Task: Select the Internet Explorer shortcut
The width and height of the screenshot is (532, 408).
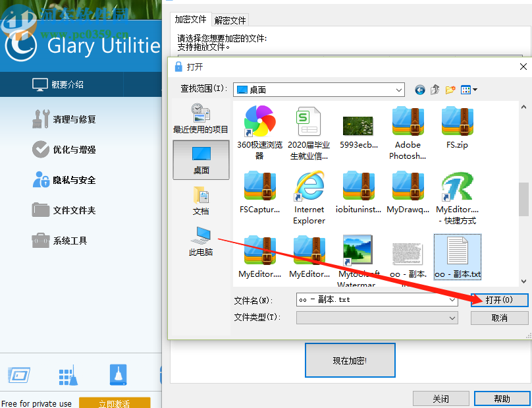Action: [309, 186]
